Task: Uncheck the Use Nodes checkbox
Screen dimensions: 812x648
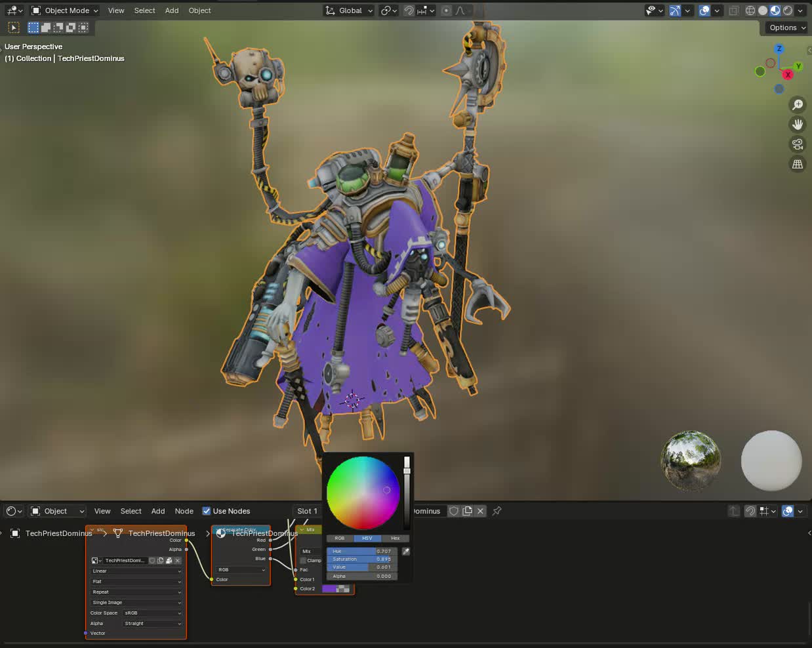Action: tap(207, 511)
